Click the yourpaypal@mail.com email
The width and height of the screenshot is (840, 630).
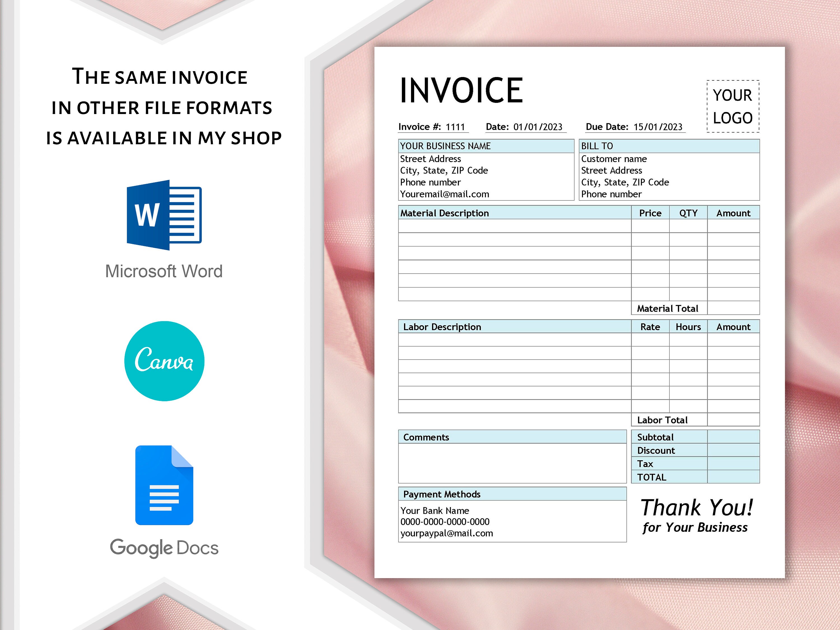coord(446,533)
